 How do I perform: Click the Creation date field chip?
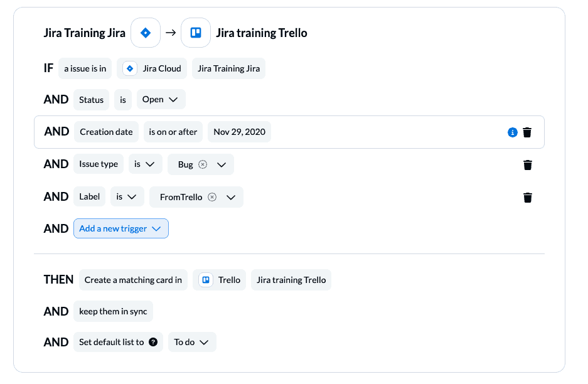[106, 132]
